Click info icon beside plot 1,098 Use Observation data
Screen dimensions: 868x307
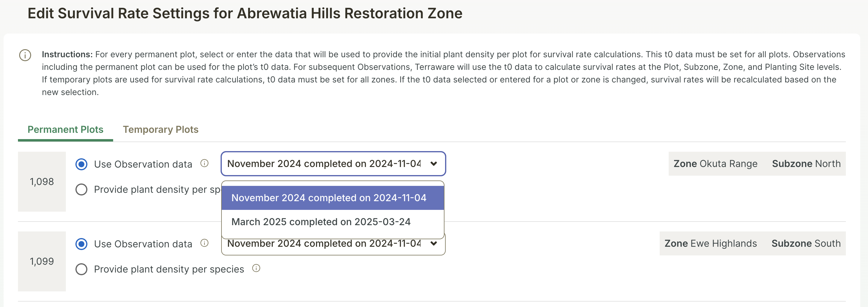coord(204,163)
